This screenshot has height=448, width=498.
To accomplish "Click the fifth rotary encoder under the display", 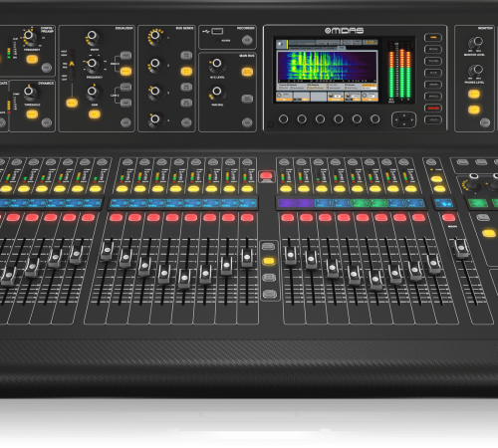I will coord(357,118).
